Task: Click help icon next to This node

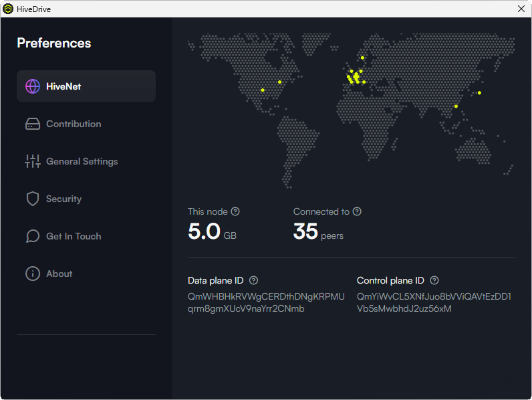Action: tap(235, 211)
